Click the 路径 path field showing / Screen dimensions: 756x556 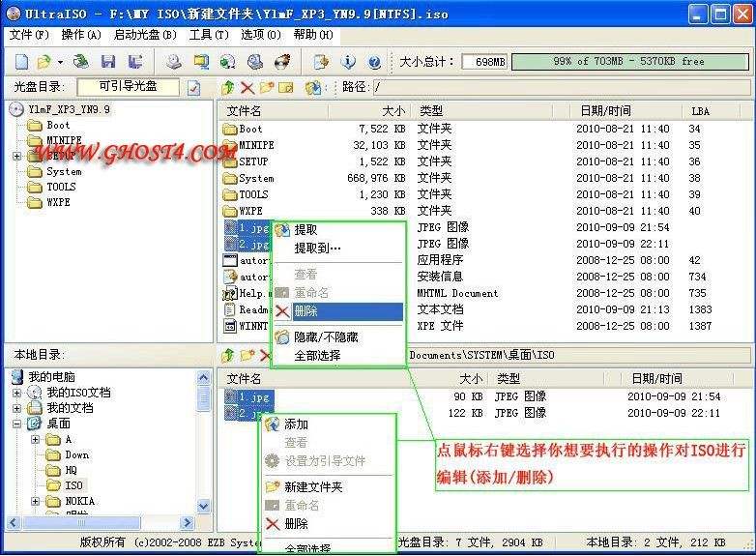pos(562,87)
